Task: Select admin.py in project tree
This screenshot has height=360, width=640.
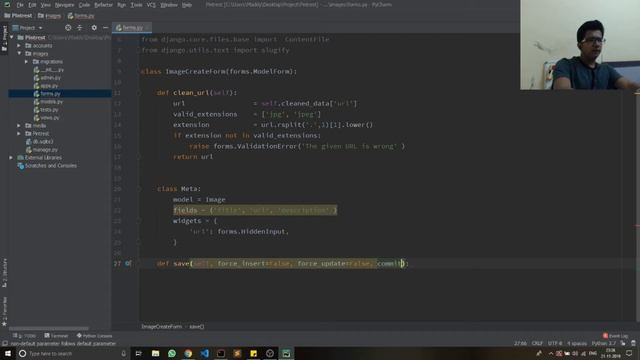Action: tap(47, 78)
